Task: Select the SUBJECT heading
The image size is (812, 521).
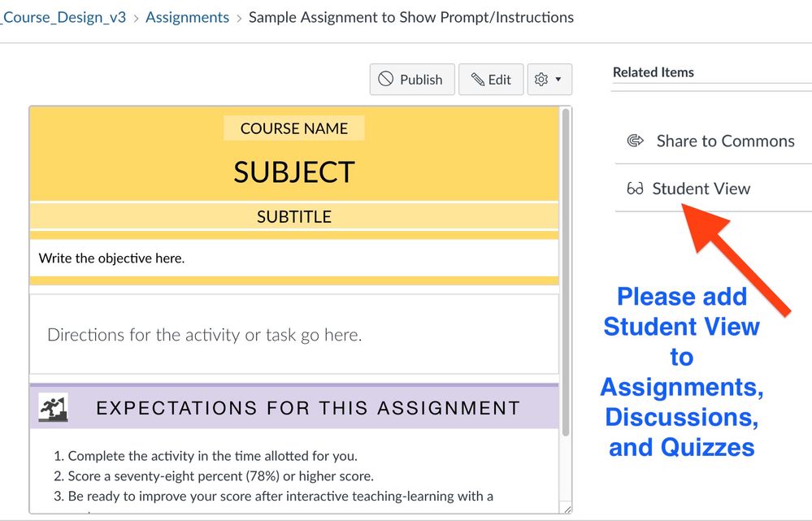Action: point(294,171)
